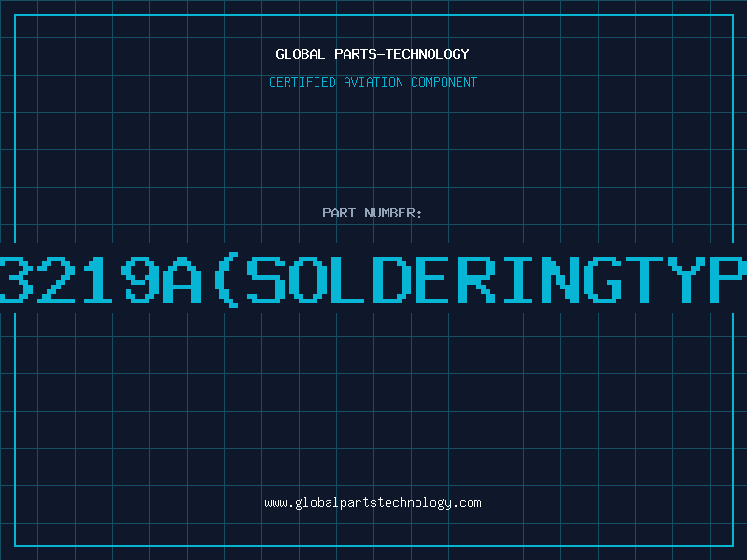The height and width of the screenshot is (560, 747).
Task: Open the www.globalpartstechnology.com link
Action: coord(373,503)
